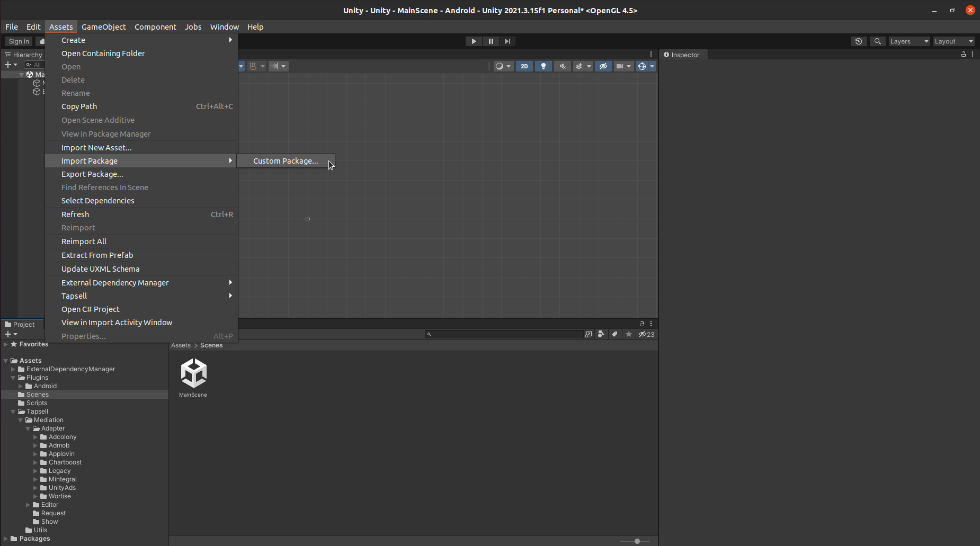Expand the Create submenu
The width and height of the screenshot is (980, 546).
point(141,40)
